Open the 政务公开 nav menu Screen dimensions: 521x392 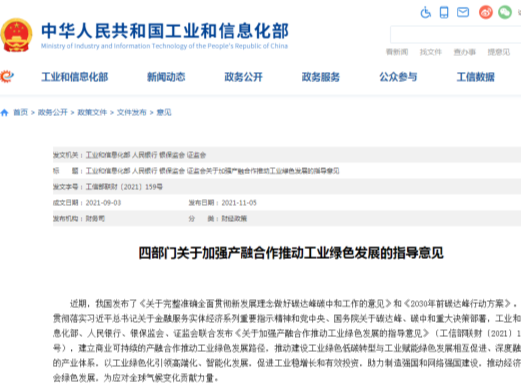click(243, 77)
